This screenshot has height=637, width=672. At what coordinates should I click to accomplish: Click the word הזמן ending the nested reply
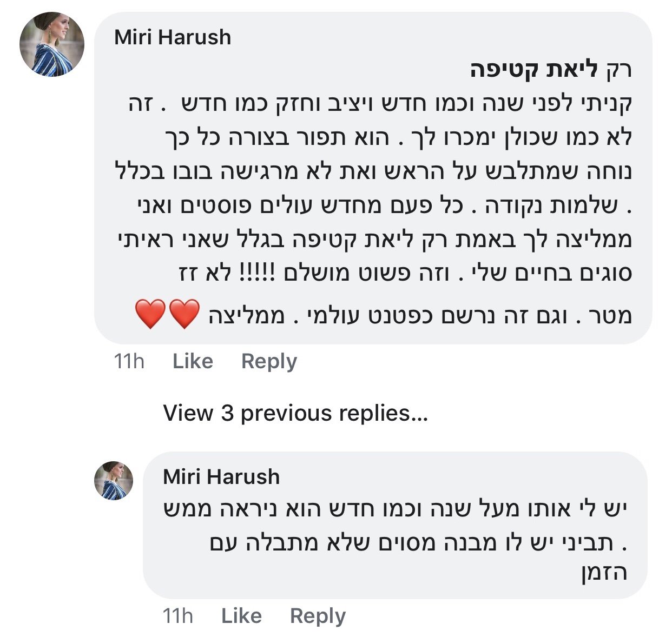(604, 573)
